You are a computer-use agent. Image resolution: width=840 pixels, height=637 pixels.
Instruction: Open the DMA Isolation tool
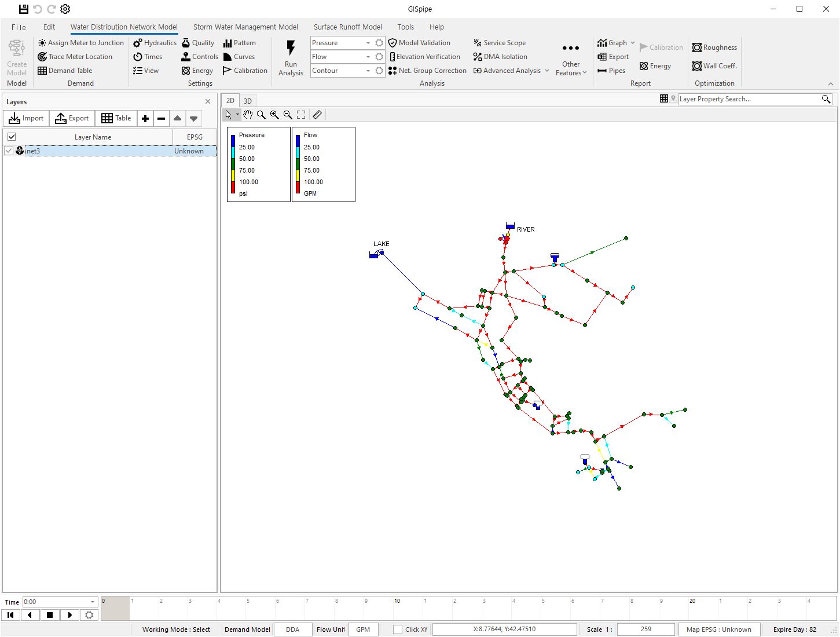pyautogui.click(x=501, y=57)
